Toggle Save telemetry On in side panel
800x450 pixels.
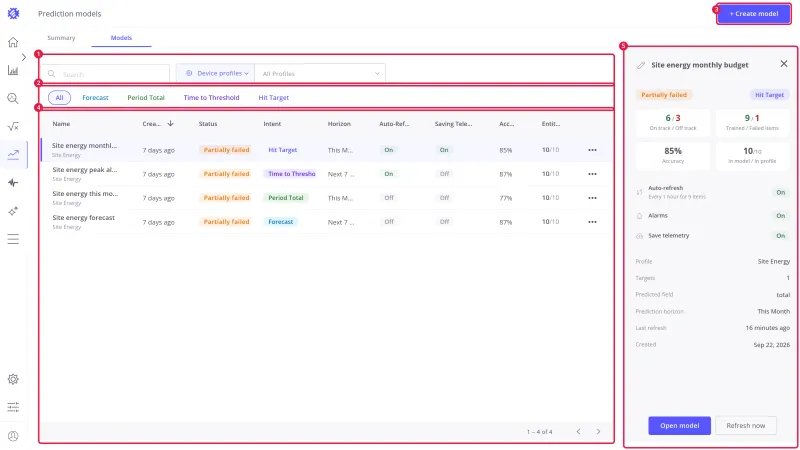click(x=781, y=236)
